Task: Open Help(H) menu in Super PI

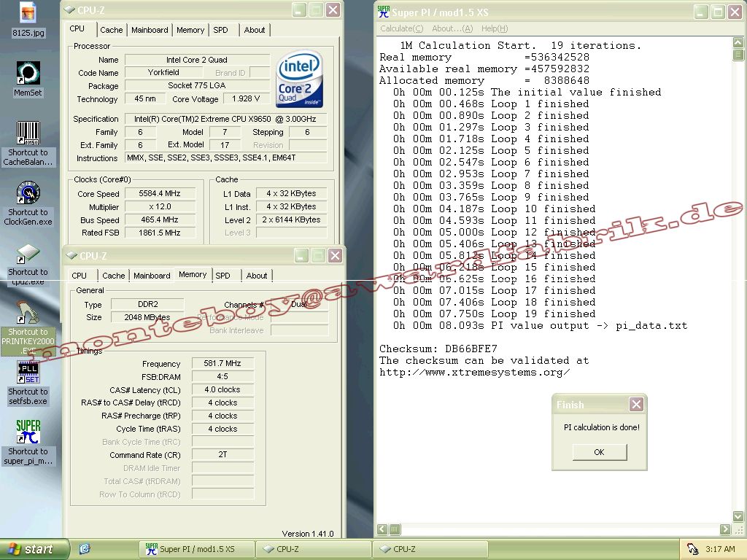Action: (495, 28)
